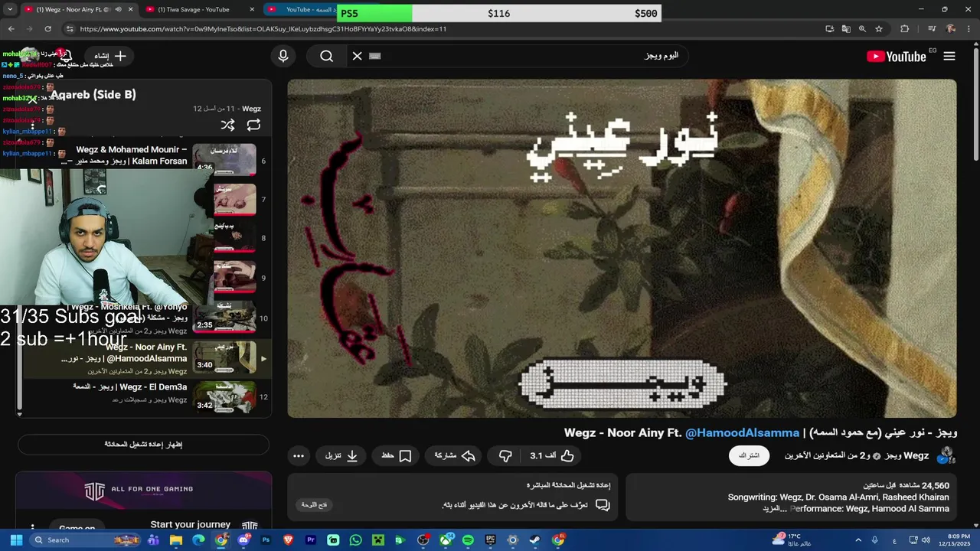Viewport: 980px width, 551px height.
Task: Open the on-screen keyboard icon in search
Action: (375, 56)
